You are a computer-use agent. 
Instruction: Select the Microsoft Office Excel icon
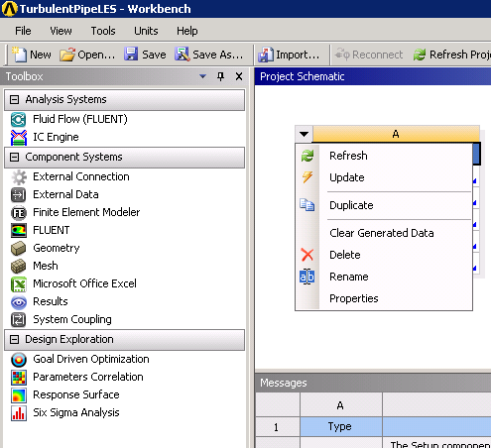click(19, 284)
